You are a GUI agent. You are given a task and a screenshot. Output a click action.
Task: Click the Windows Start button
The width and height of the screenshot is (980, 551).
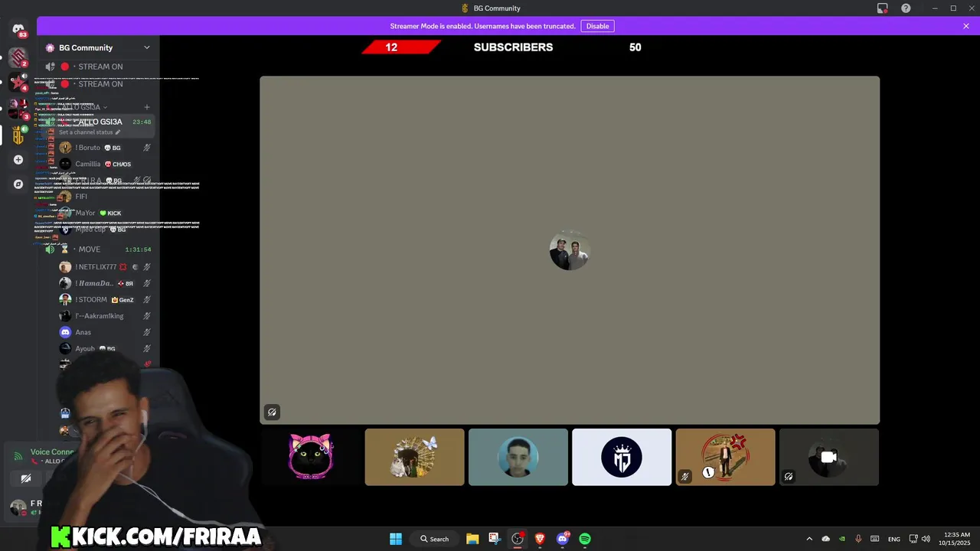click(x=396, y=539)
